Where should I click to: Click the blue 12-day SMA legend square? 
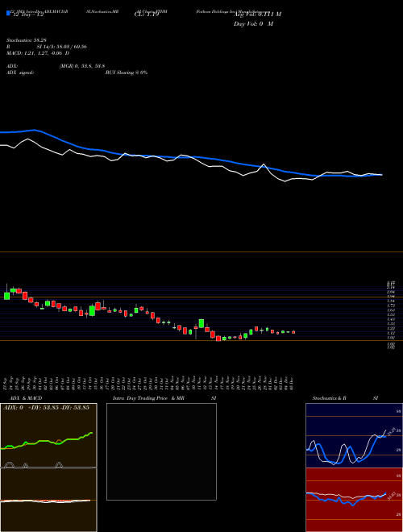pyautogui.click(x=8, y=13)
